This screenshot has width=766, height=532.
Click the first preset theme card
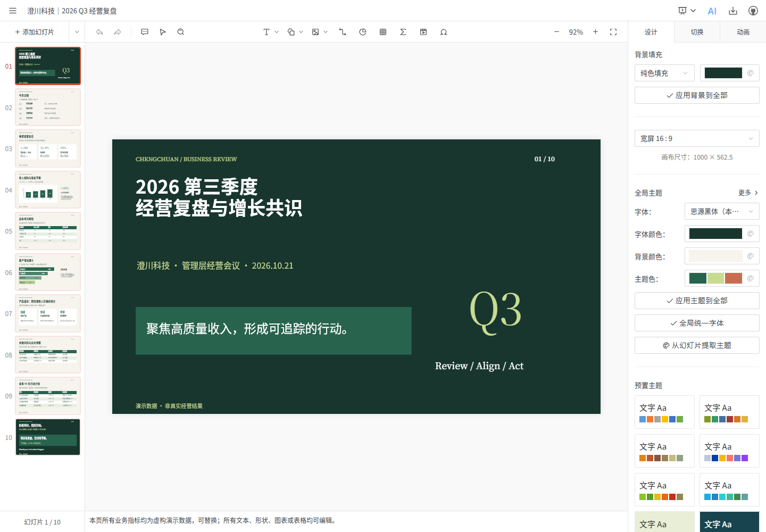664,412
